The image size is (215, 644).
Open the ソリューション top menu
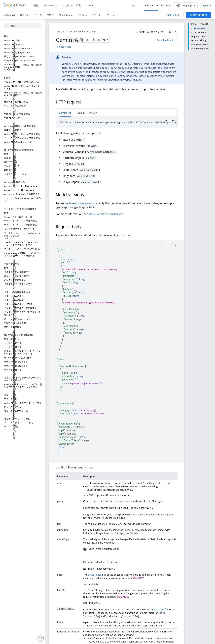coord(49,6)
